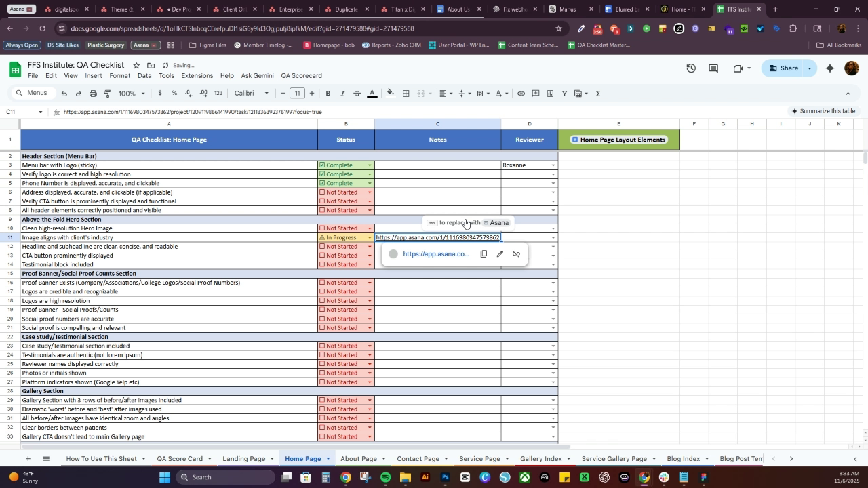868x488 pixels.
Task: Open the Insert menu
Action: [94, 76]
